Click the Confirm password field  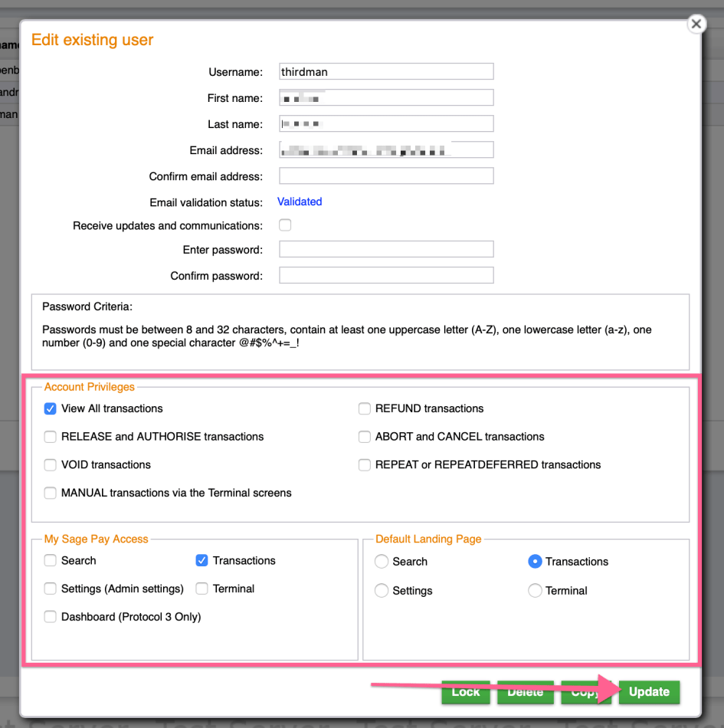tap(386, 275)
